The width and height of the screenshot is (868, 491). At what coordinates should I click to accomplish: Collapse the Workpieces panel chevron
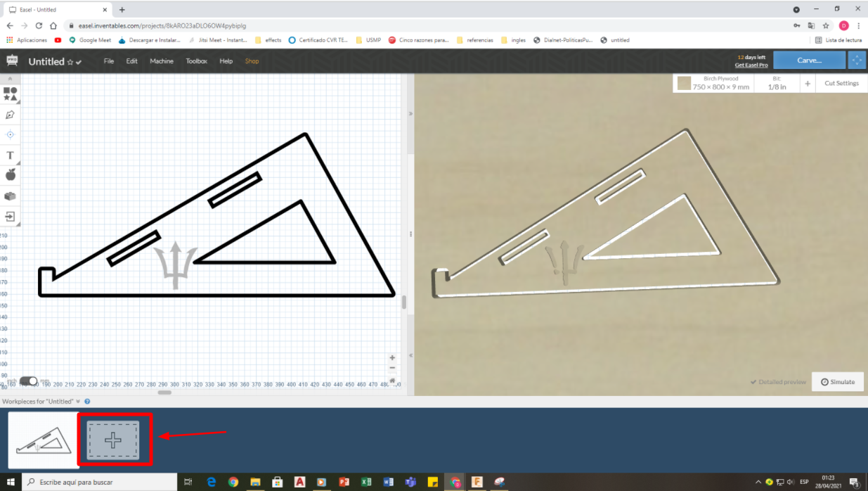pyautogui.click(x=78, y=401)
